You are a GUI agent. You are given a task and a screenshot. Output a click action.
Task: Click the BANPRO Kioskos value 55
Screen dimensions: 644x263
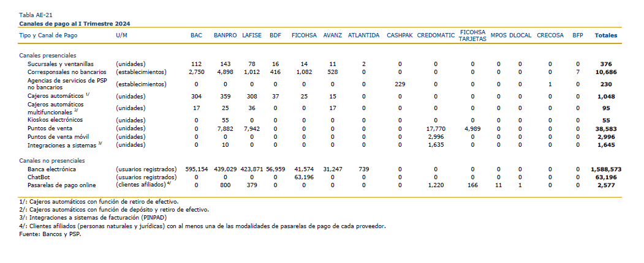tap(225, 120)
